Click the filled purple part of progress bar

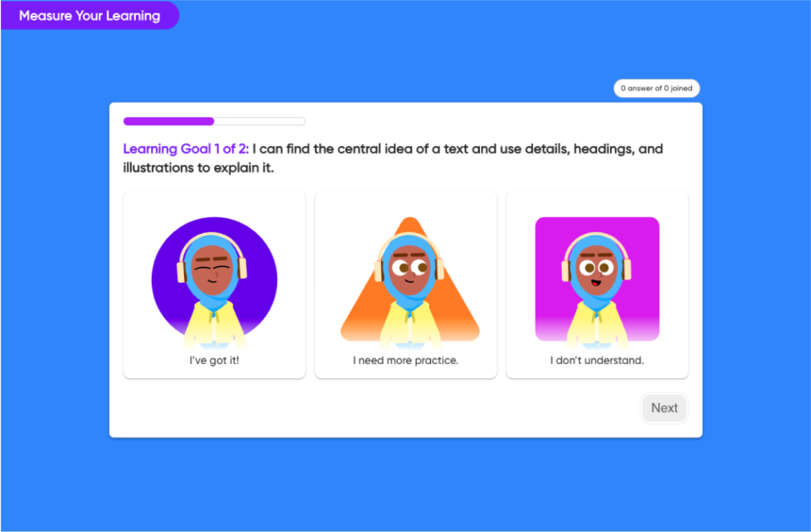coord(169,122)
